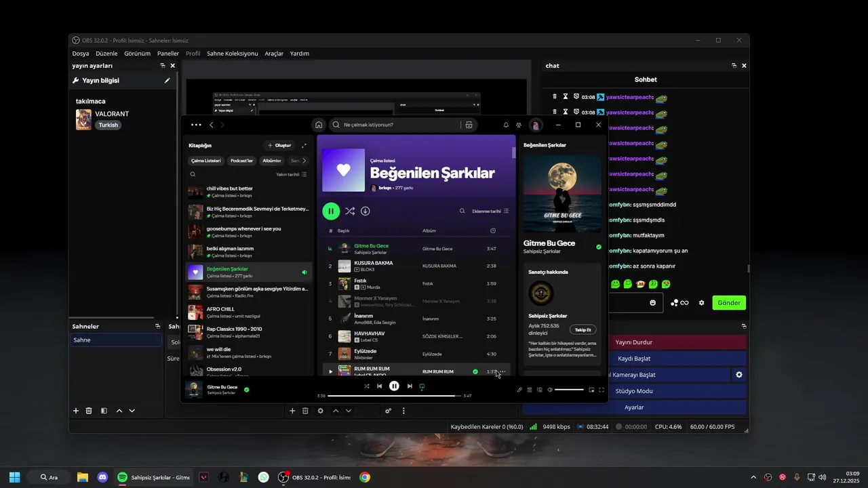Add a scene with plus icon

[76, 411]
